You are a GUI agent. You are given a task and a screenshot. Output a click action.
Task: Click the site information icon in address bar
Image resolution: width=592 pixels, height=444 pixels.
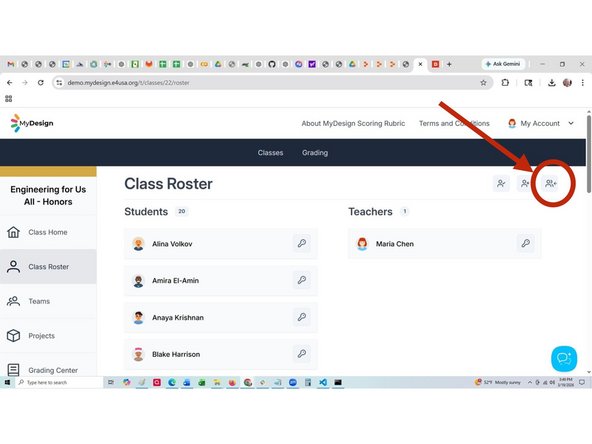tap(59, 83)
